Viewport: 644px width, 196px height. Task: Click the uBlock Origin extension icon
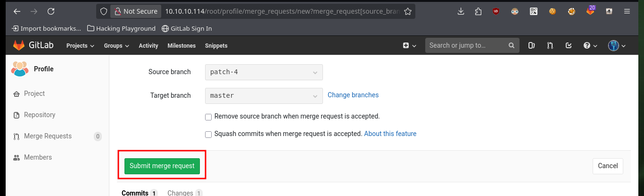coord(496,11)
